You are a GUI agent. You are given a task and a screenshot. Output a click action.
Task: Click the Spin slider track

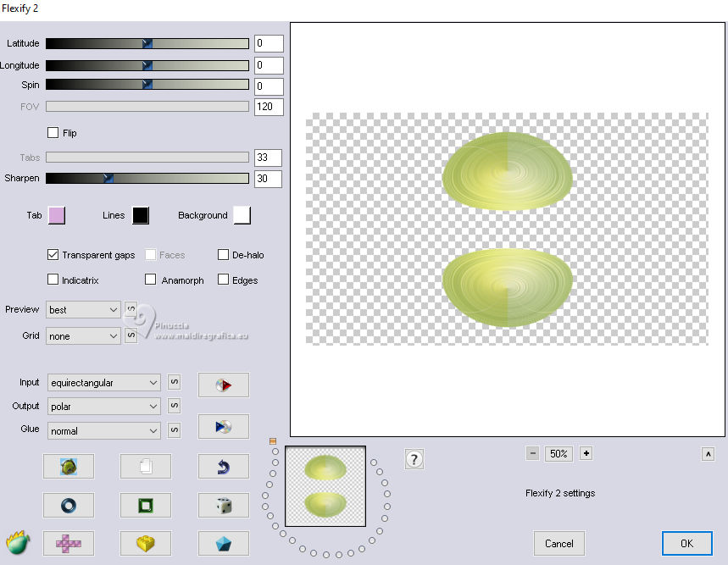pos(147,85)
